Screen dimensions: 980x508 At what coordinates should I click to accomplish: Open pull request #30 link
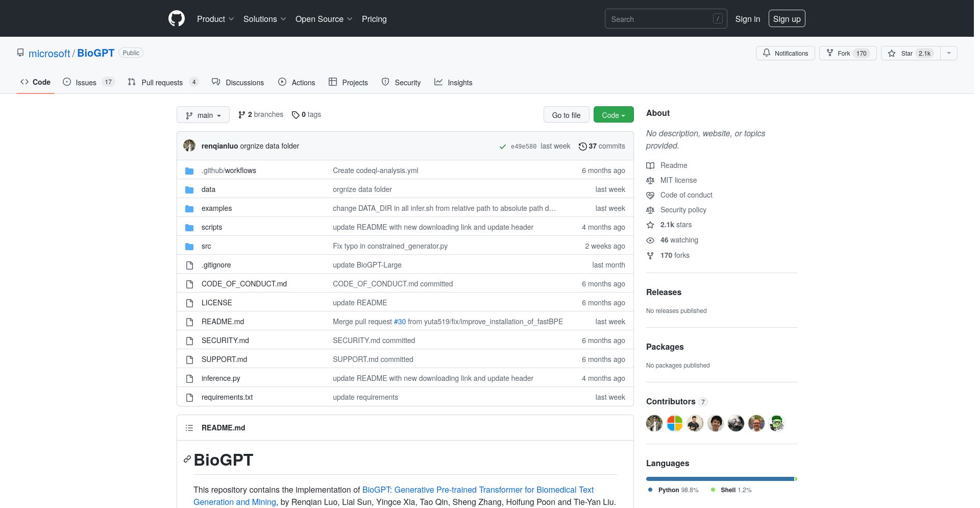tap(400, 322)
